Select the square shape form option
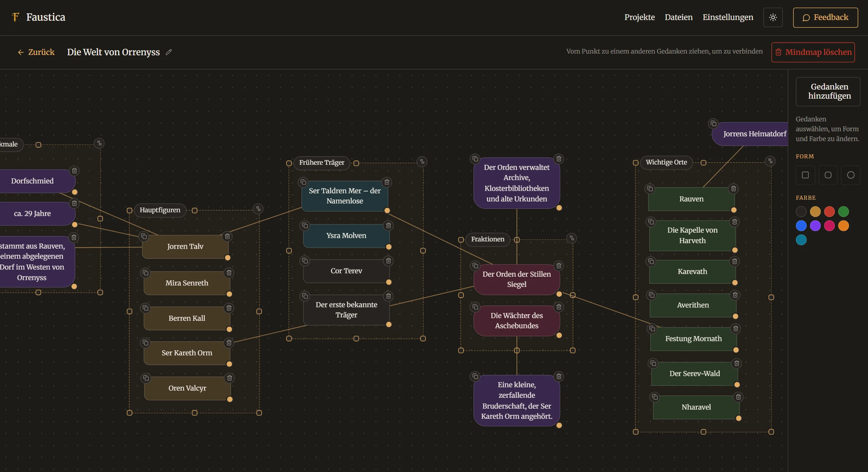Screen dimensions: 868x472 [x=805, y=175]
